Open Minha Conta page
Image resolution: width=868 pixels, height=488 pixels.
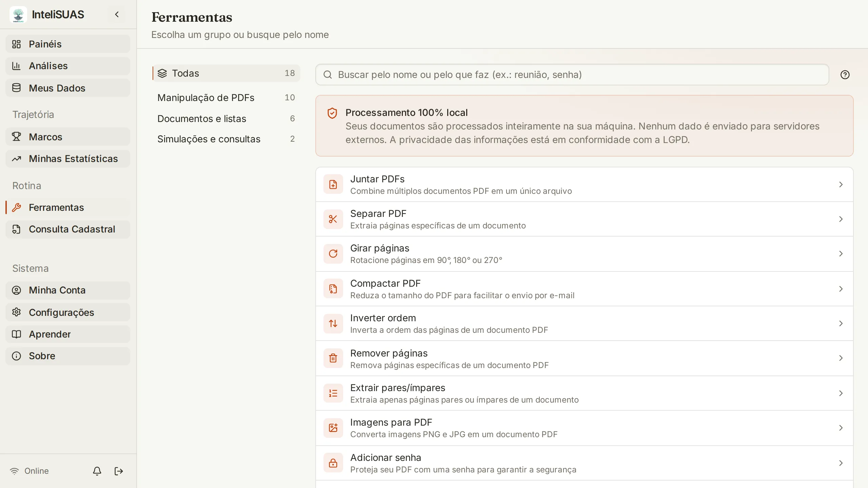point(68,290)
